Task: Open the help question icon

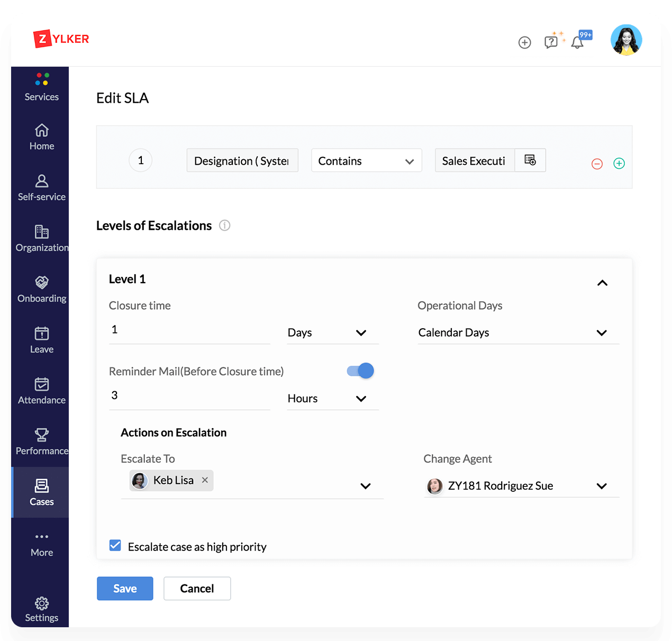Action: pos(551,42)
